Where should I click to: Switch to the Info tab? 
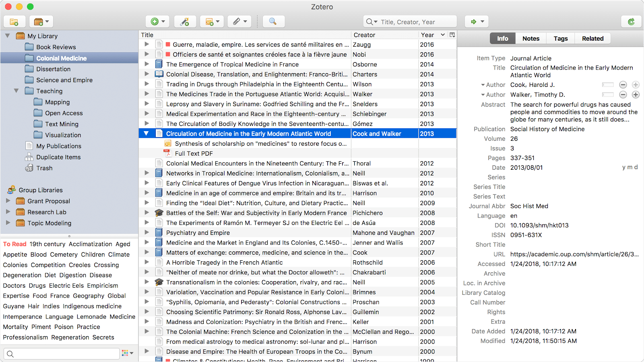(x=503, y=39)
